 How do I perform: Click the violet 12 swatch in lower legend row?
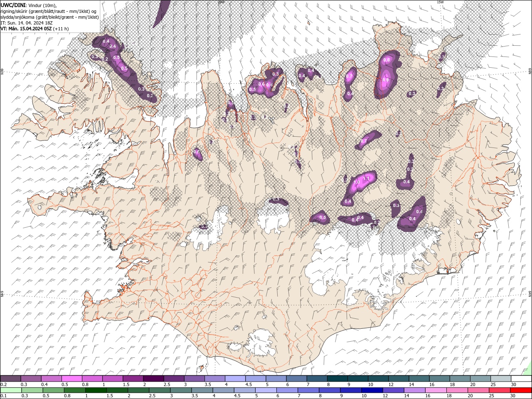pos(393,390)
